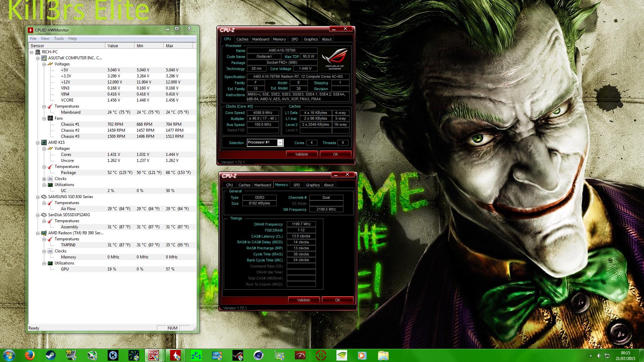
Task: Click Validate in lower CPU-Z Memory window
Action: tap(304, 300)
